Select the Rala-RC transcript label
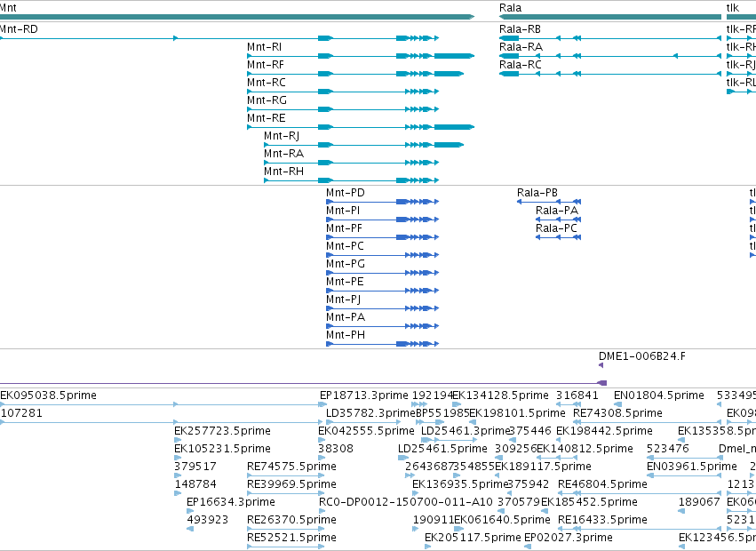The height and width of the screenshot is (551, 756). (521, 65)
